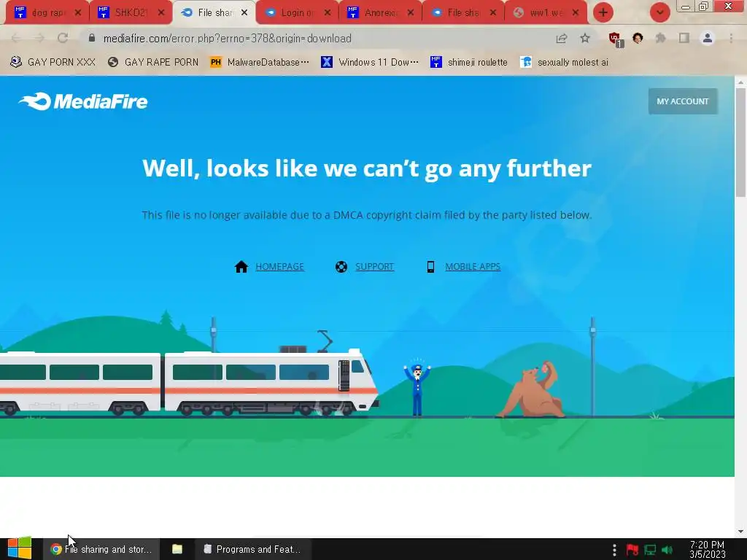Open the uBlock extension icon
The height and width of the screenshot is (560, 747).
[616, 39]
